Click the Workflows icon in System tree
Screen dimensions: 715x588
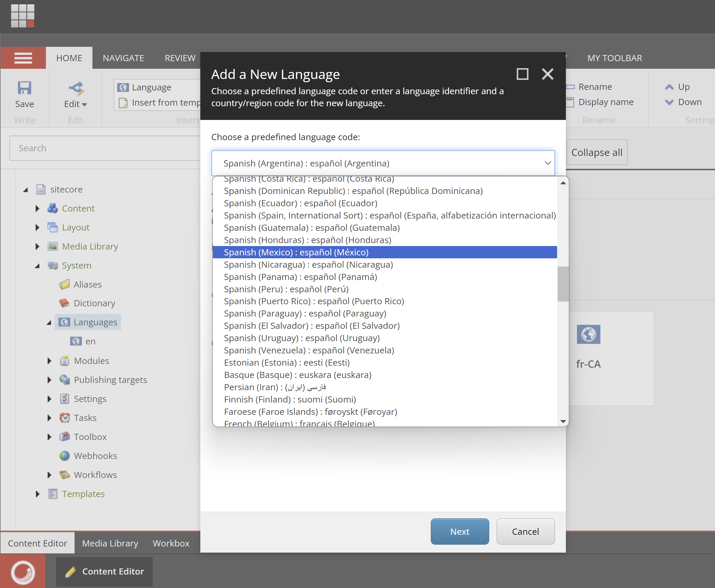(65, 474)
